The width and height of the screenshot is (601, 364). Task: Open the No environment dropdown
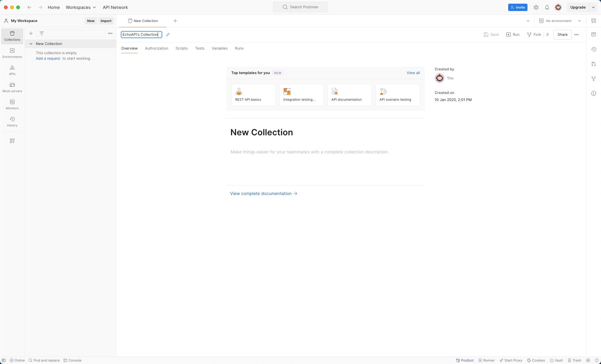click(560, 21)
